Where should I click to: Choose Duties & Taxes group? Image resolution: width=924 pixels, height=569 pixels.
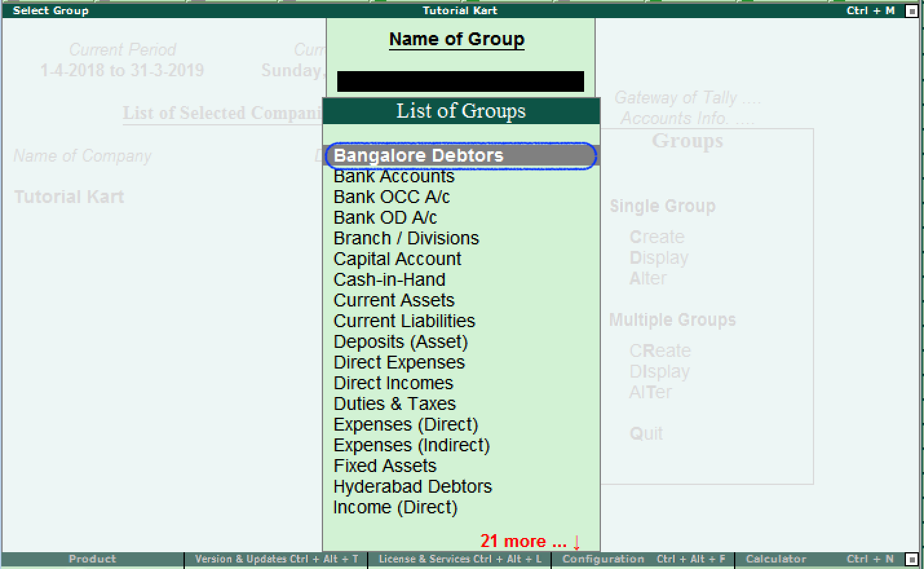tap(395, 403)
